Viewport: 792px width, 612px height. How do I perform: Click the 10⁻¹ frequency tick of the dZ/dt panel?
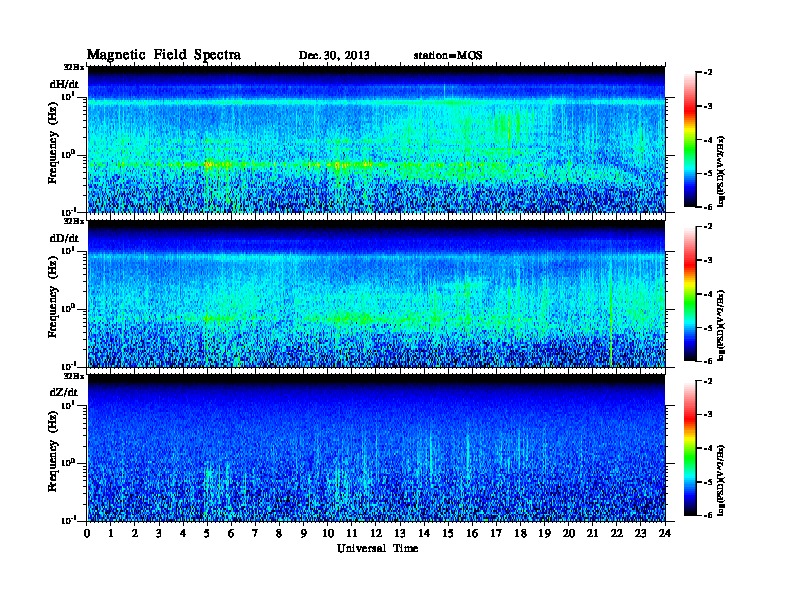(69, 520)
